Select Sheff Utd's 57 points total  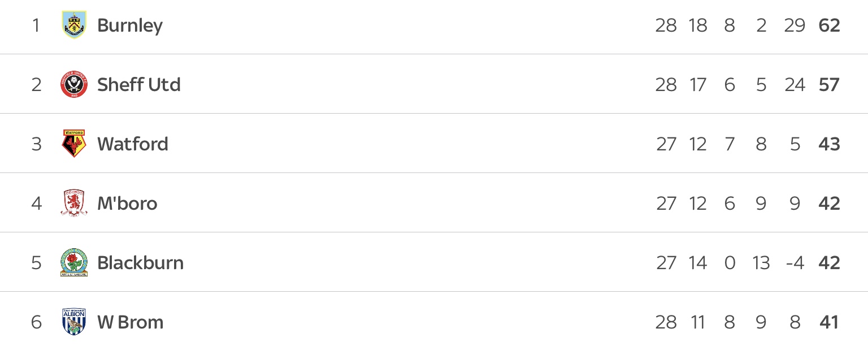click(829, 85)
